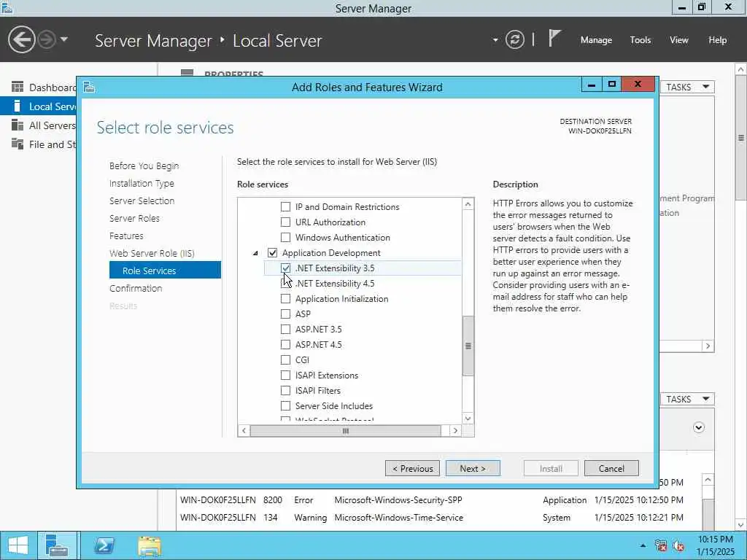Check ISAPI Extensions option
The image size is (747, 560).
(x=285, y=375)
